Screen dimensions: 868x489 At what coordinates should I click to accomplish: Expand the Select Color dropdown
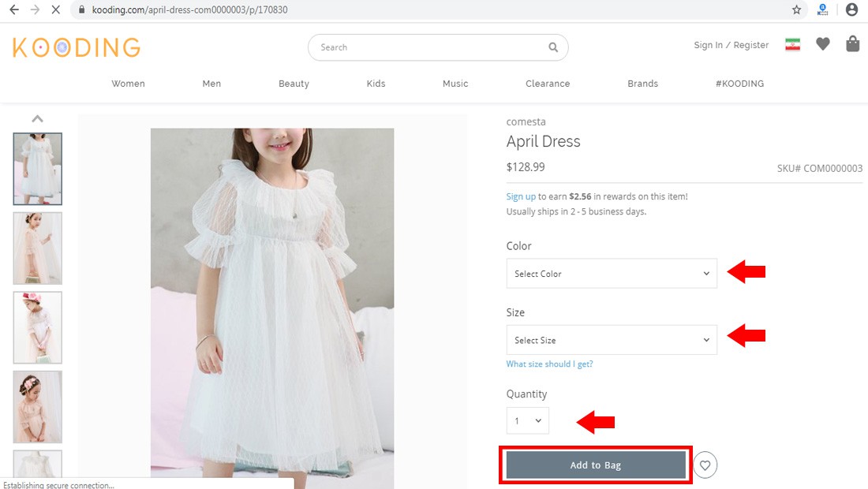point(612,274)
